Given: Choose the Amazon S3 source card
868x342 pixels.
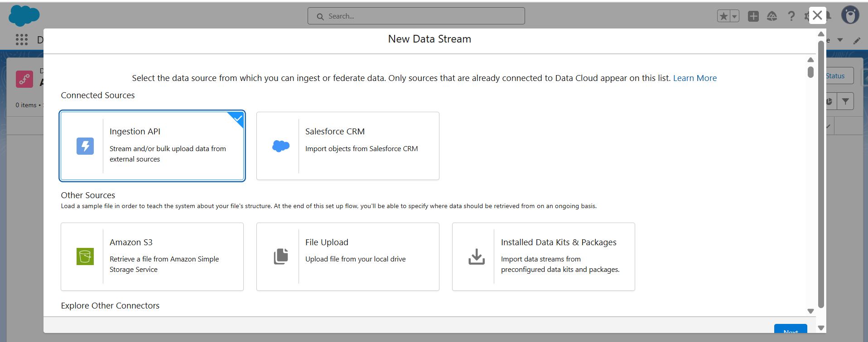Looking at the screenshot, I should tap(152, 256).
